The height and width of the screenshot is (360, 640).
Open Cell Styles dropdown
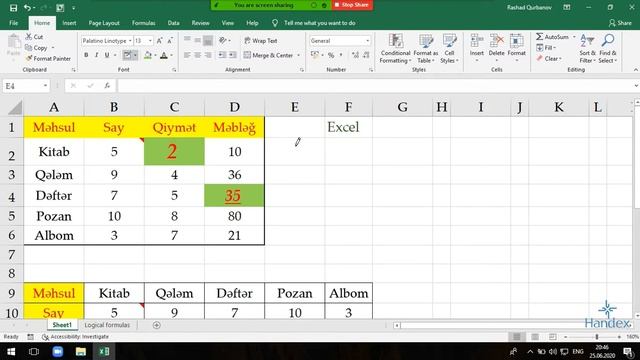click(449, 49)
